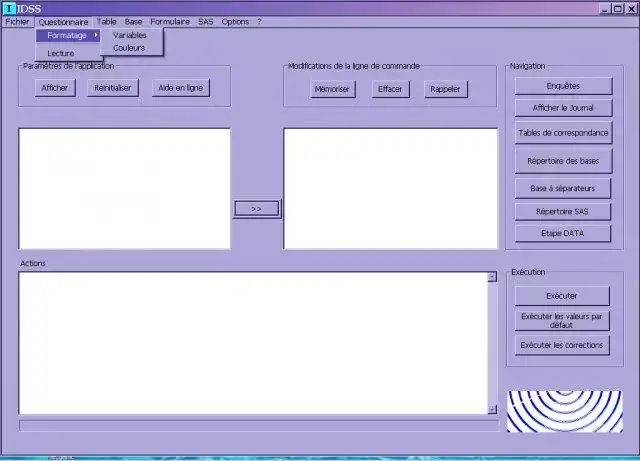Open Répertoire SAS
This screenshot has width=640, height=461.
(563, 212)
